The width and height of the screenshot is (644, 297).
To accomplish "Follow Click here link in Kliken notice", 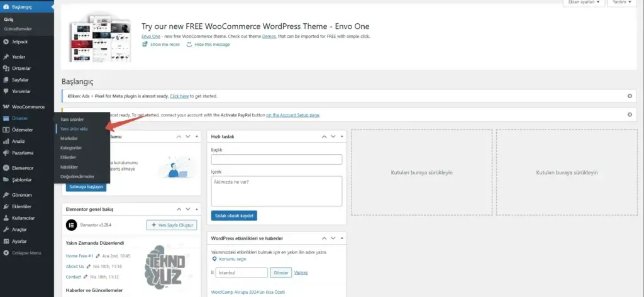I will pos(179,96).
